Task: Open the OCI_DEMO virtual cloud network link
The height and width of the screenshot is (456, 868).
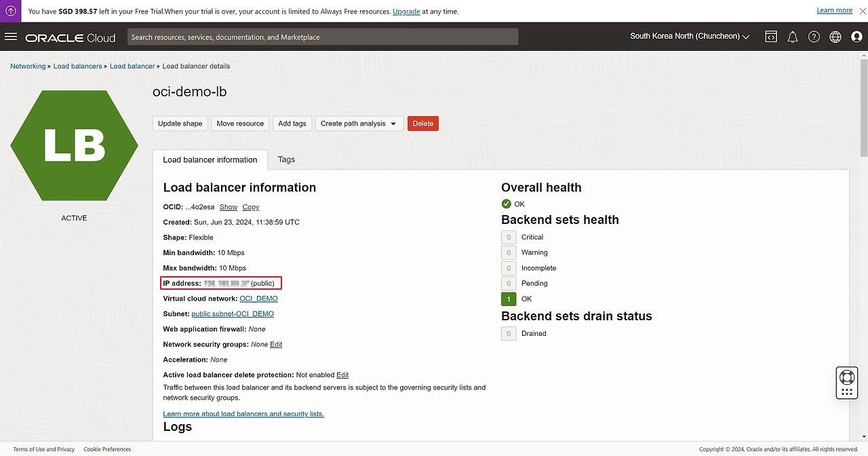Action: 258,299
